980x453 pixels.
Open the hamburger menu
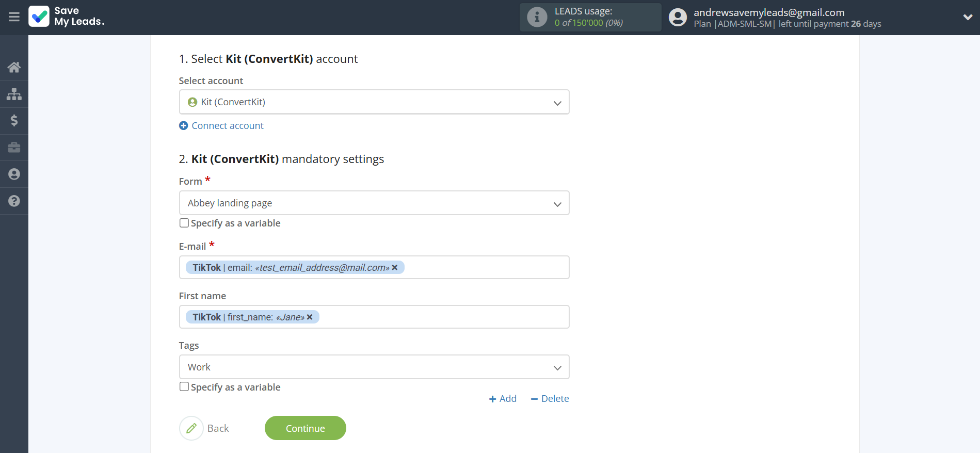coord(14,17)
